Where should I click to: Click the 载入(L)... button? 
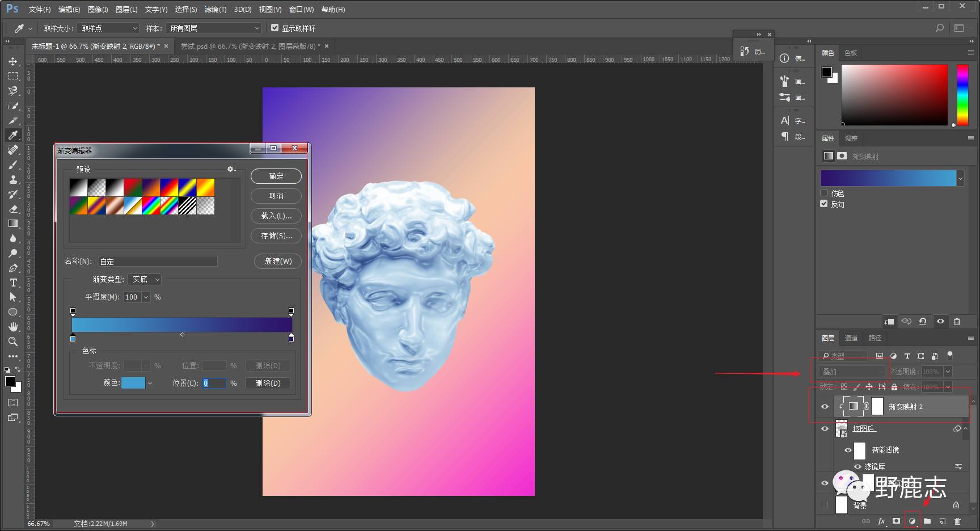coord(276,216)
